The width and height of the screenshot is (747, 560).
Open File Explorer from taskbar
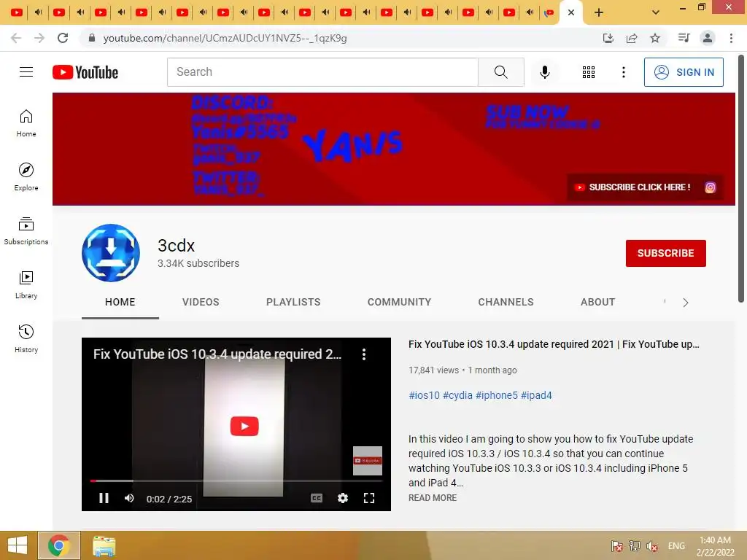coord(104,545)
